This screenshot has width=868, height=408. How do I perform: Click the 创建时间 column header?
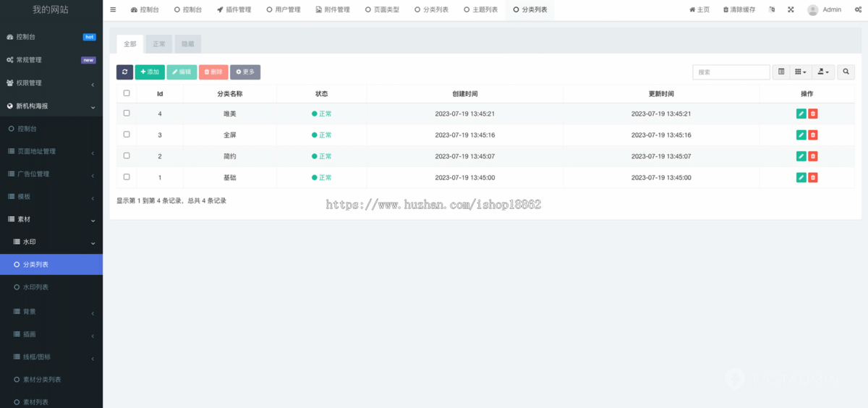click(x=464, y=94)
